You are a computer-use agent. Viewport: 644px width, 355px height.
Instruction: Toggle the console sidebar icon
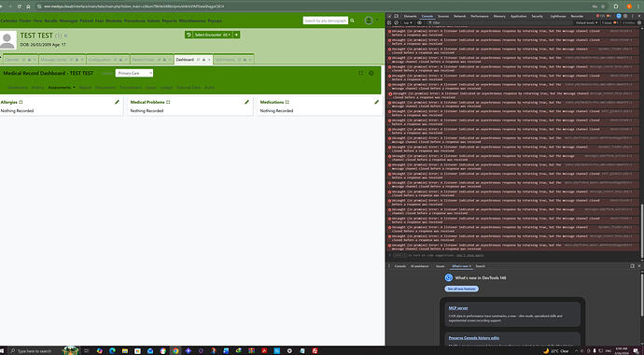point(390,22)
